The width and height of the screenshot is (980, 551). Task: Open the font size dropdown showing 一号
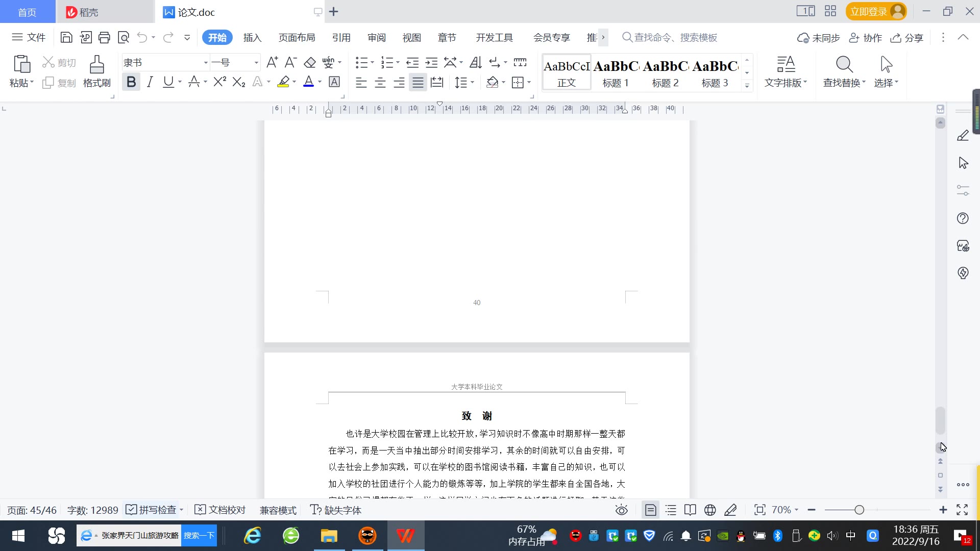[x=256, y=63]
